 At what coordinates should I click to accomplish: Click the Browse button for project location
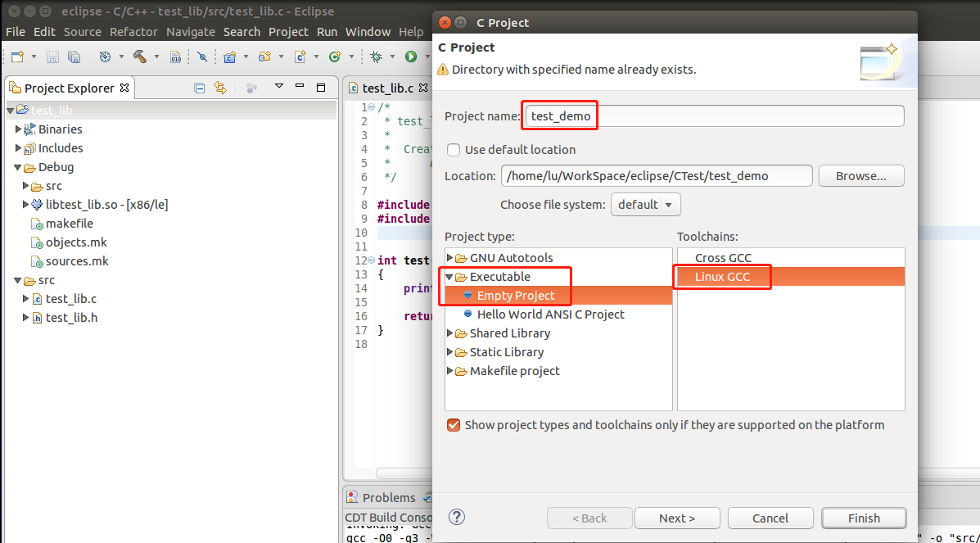pos(860,175)
